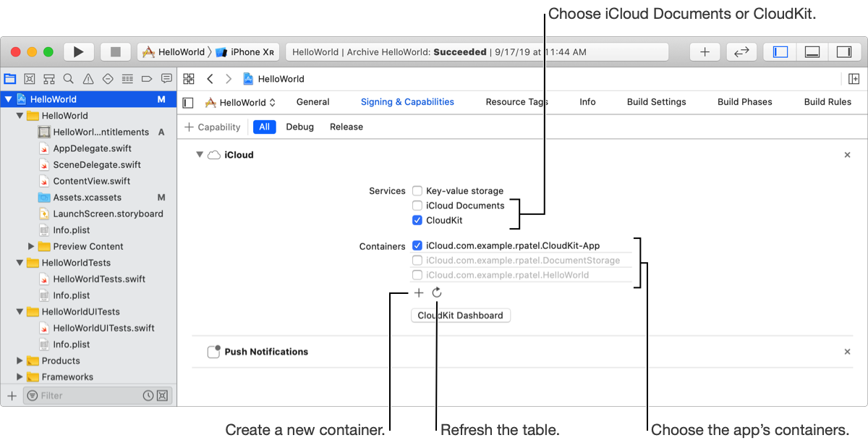Viewport: 868px width, 443px height.
Task: Expand the Preview Content folder
Action: (x=32, y=246)
